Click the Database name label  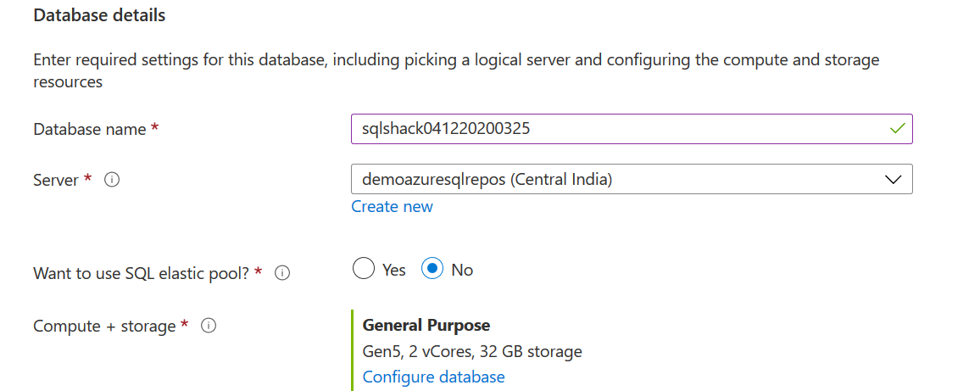coord(90,129)
